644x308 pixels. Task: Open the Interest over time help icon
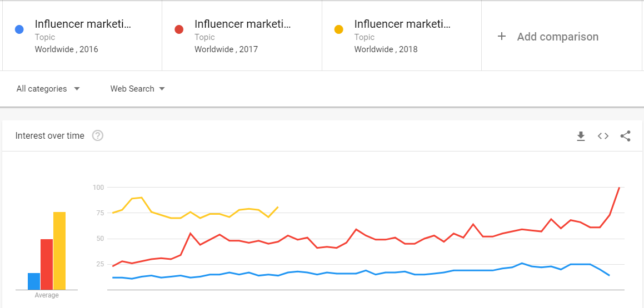98,135
